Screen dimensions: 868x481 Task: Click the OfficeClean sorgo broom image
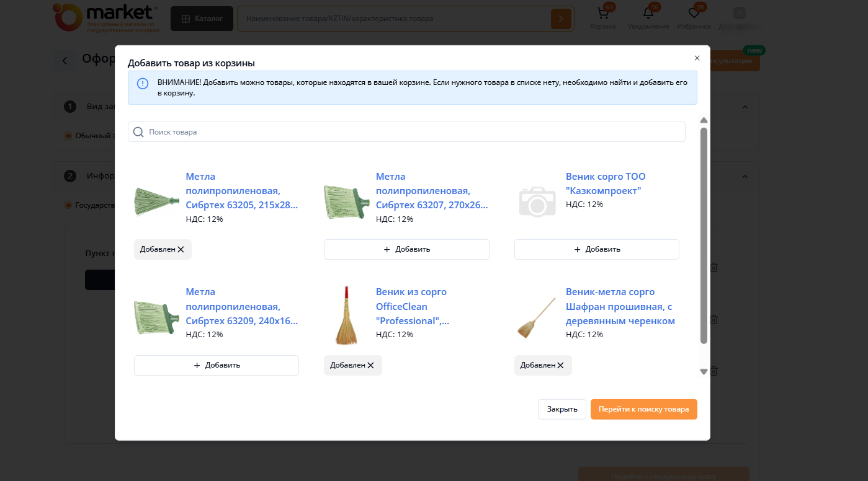coord(347,315)
